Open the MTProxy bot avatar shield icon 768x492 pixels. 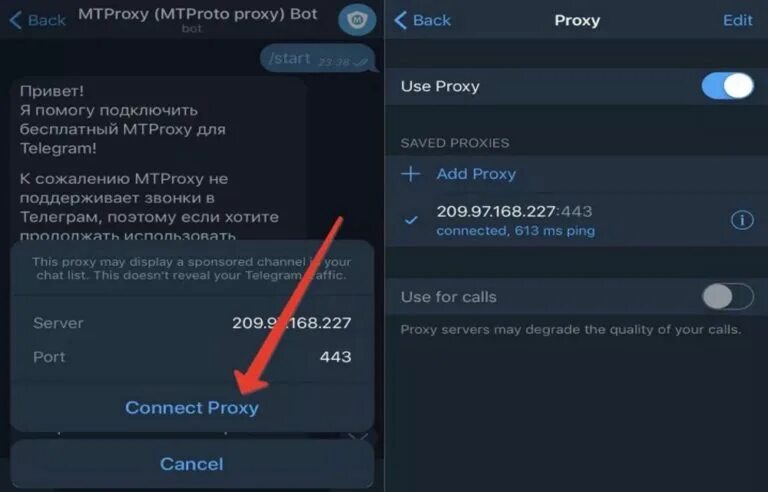[x=357, y=20]
